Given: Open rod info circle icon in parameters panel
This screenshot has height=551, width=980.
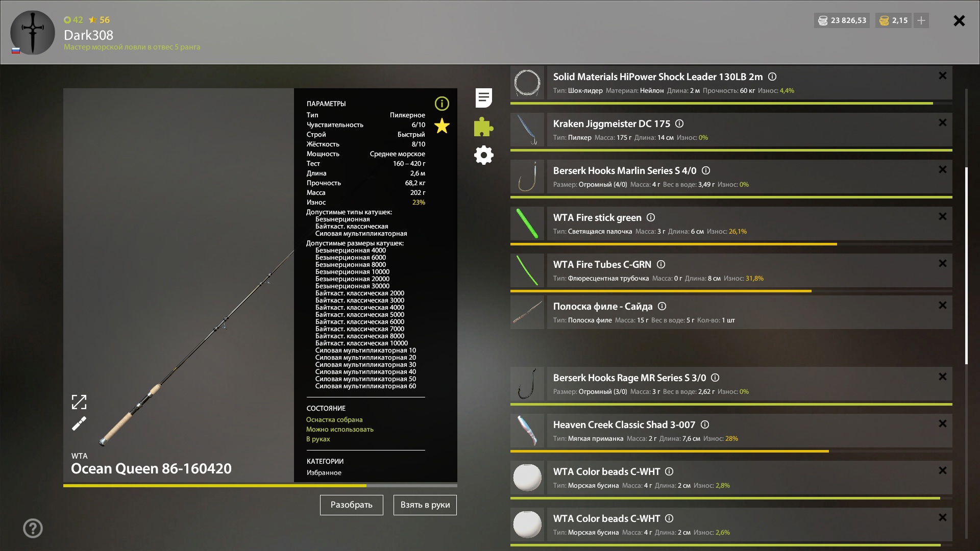Looking at the screenshot, I should (x=442, y=104).
